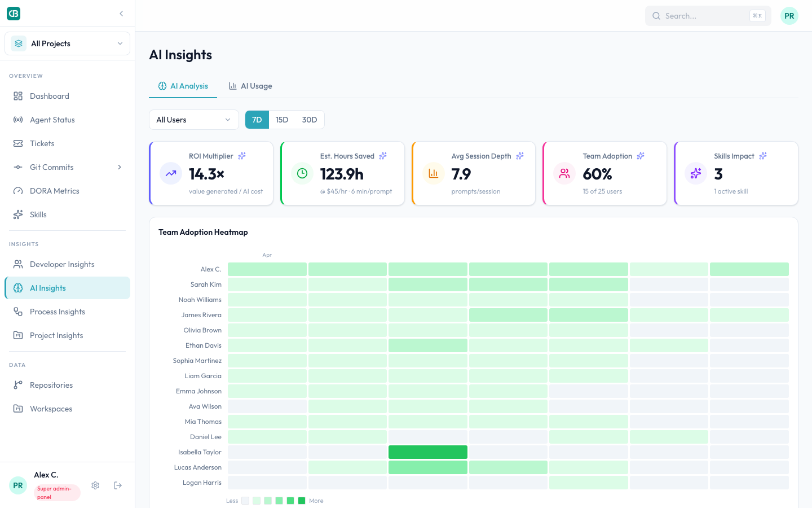
Task: Click the Dashboard grid icon
Action: click(18, 96)
